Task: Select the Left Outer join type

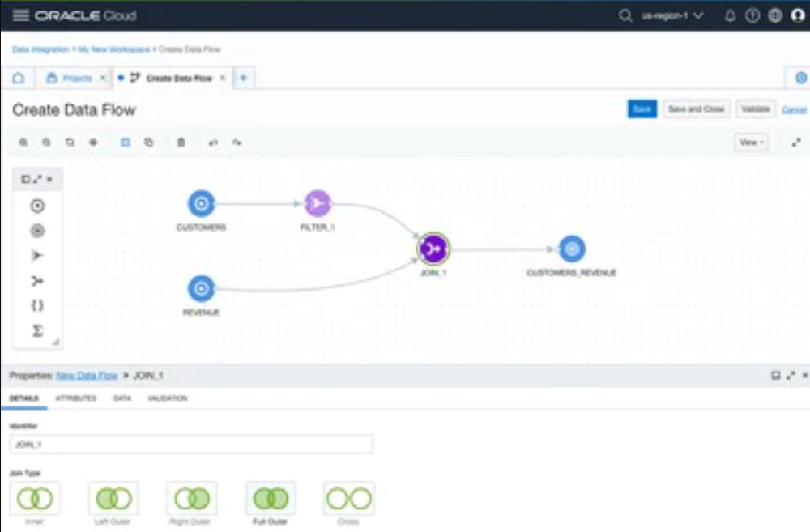Action: (113, 497)
